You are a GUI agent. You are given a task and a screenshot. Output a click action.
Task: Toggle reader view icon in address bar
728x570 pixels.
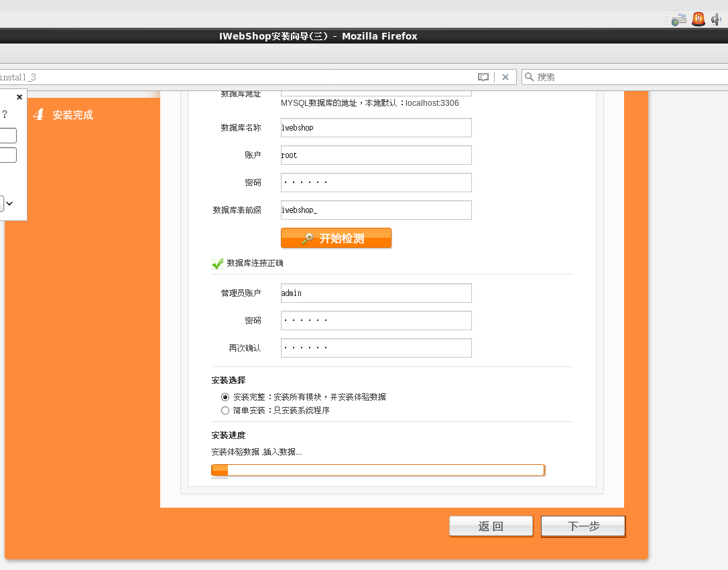483,77
